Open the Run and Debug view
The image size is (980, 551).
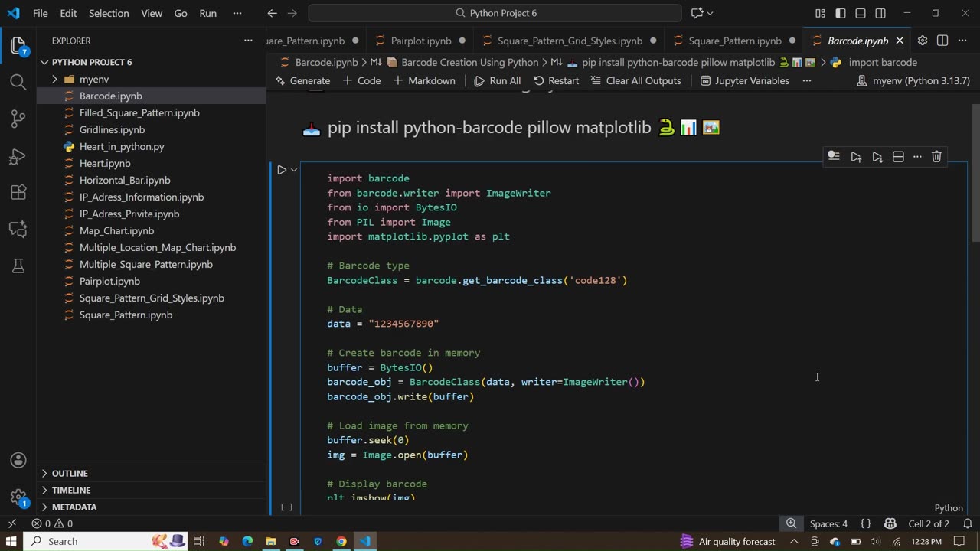click(x=18, y=156)
